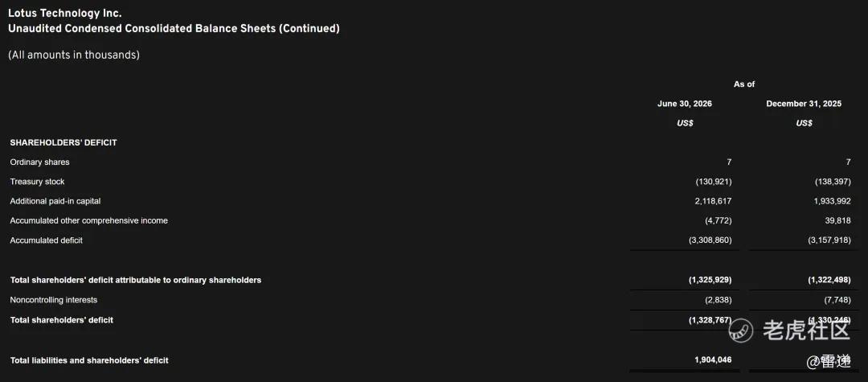Select the Lotus Technology Inc. heading
Screen dimensions: 868x382
coord(65,14)
